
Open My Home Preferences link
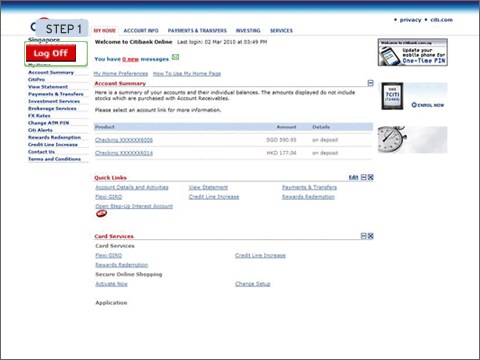point(121,74)
